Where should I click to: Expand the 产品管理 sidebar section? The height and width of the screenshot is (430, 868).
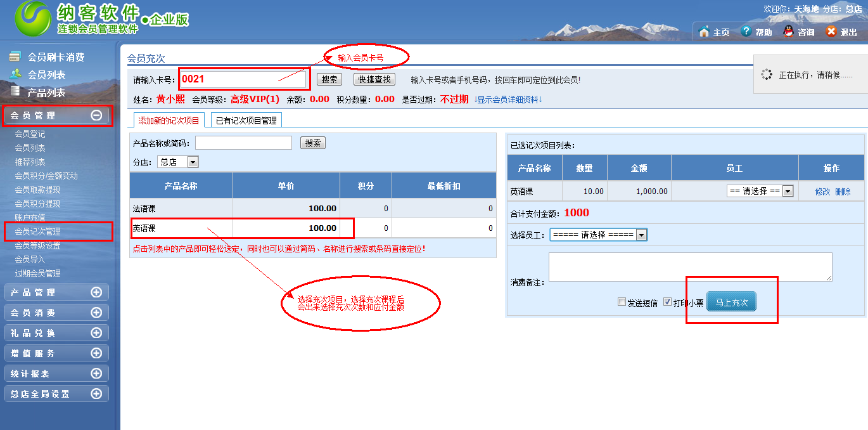[96, 292]
